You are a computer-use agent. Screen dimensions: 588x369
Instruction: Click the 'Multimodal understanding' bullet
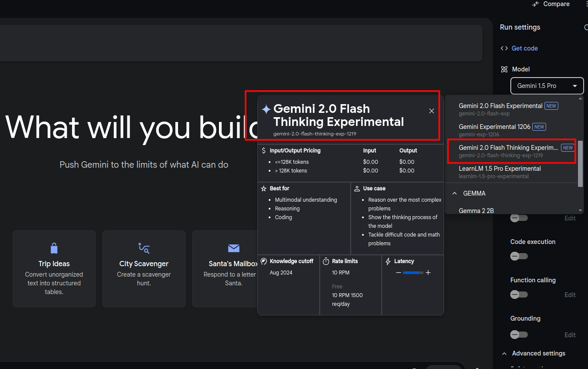[x=306, y=200]
